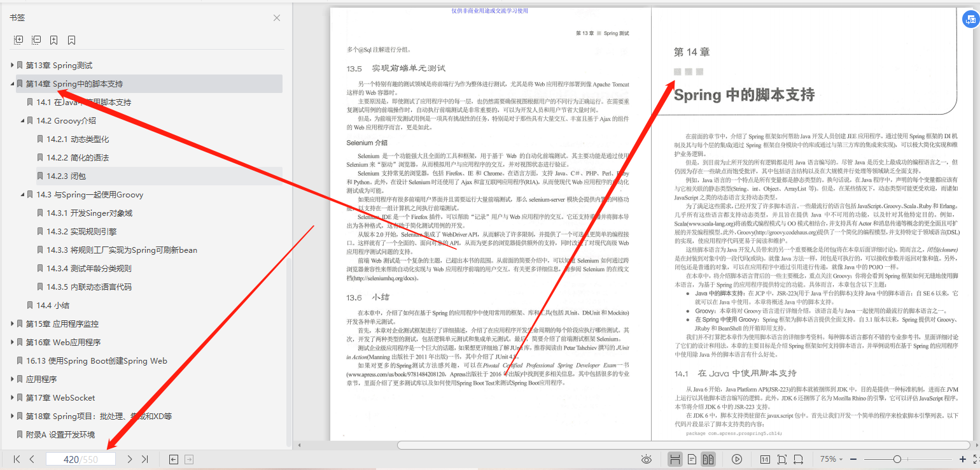Open bookmark 第13章 Spring测试
Screen dimensions: 980x470
pos(59,66)
